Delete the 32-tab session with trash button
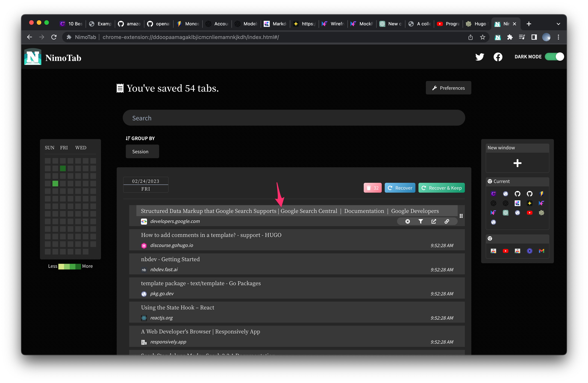 pyautogui.click(x=373, y=188)
